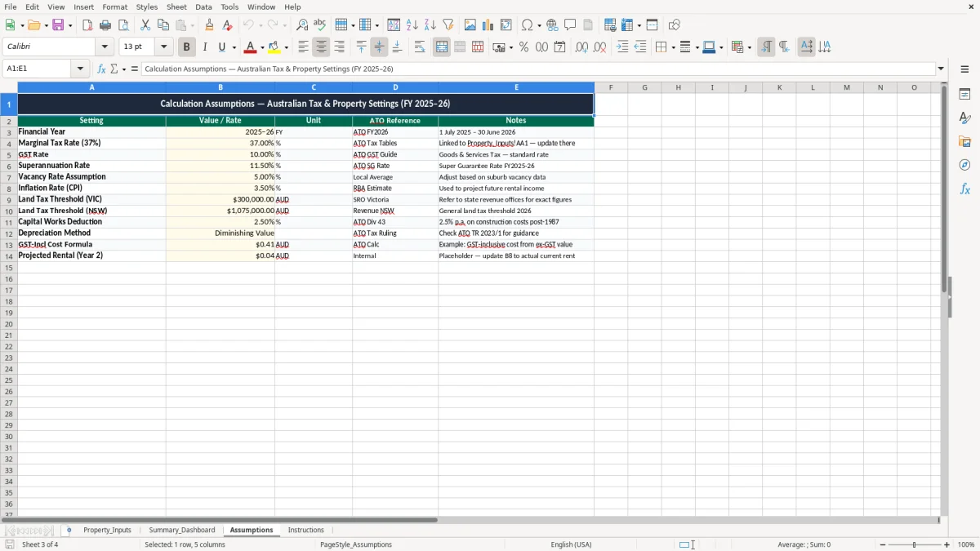Click the formula input line
980x551 pixels.
(537, 69)
